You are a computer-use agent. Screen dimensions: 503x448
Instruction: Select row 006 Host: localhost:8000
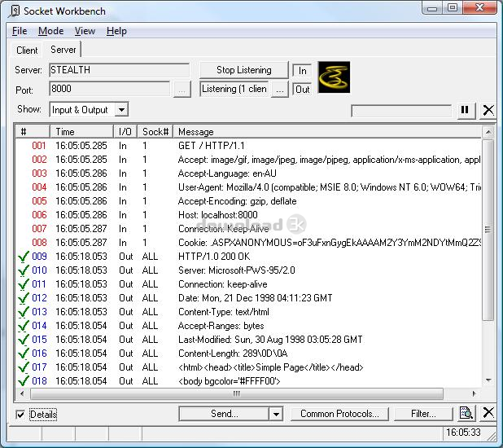248,215
